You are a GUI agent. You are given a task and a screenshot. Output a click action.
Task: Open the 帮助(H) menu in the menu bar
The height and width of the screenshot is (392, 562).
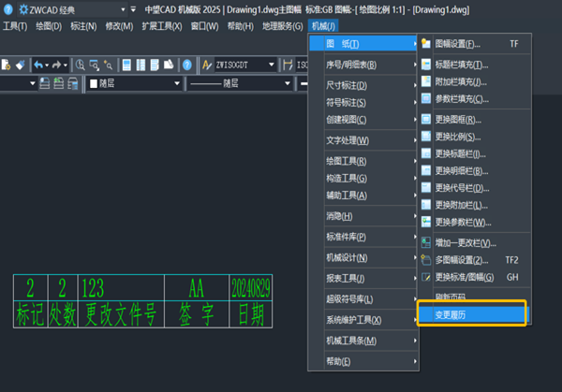click(x=241, y=26)
